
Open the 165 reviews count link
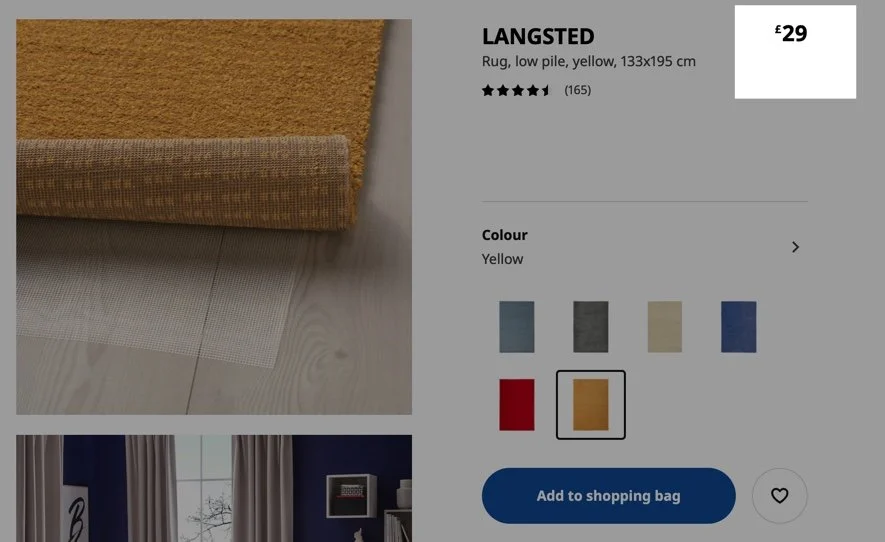point(577,90)
